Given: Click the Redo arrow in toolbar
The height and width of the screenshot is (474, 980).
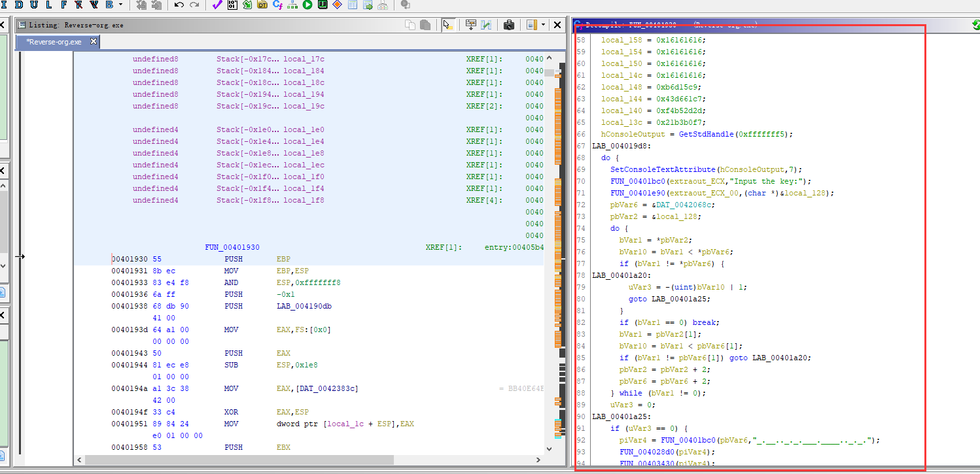Looking at the screenshot, I should [194, 5].
